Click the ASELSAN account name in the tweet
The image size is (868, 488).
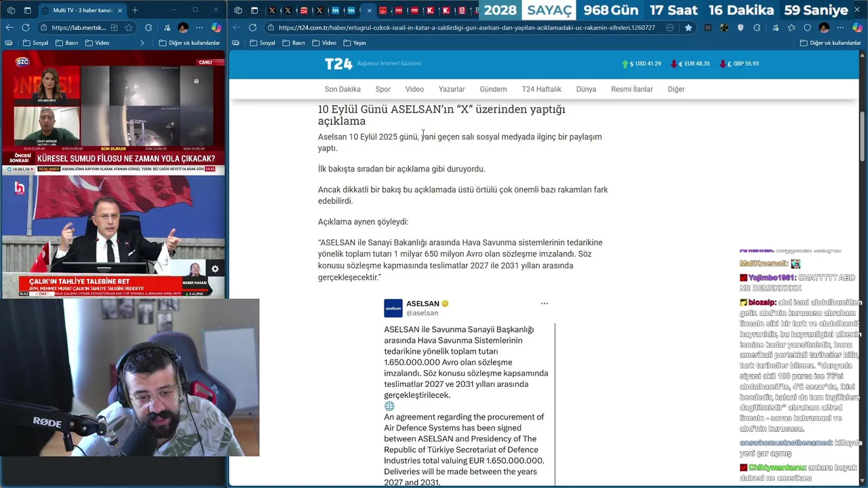pos(422,304)
